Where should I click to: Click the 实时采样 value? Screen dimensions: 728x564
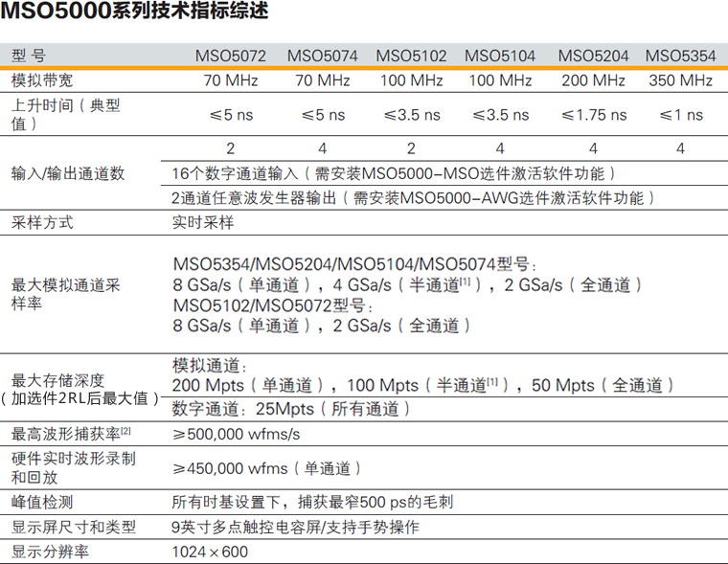(203, 222)
